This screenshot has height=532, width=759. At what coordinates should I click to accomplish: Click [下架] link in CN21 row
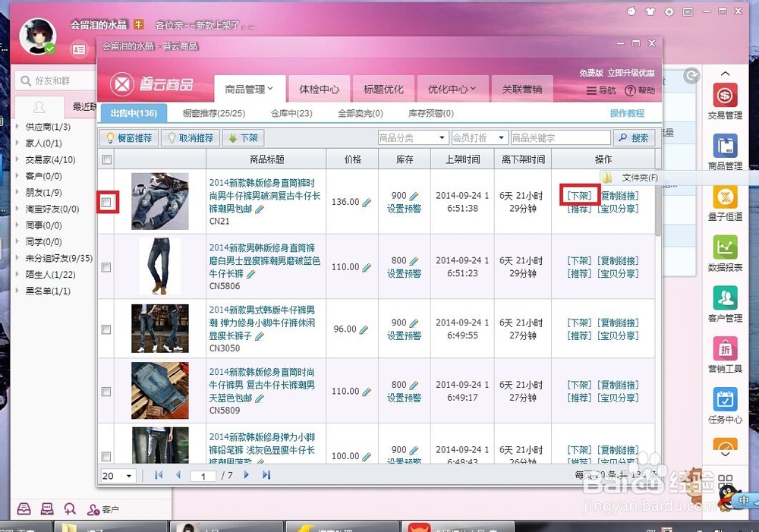click(x=579, y=196)
